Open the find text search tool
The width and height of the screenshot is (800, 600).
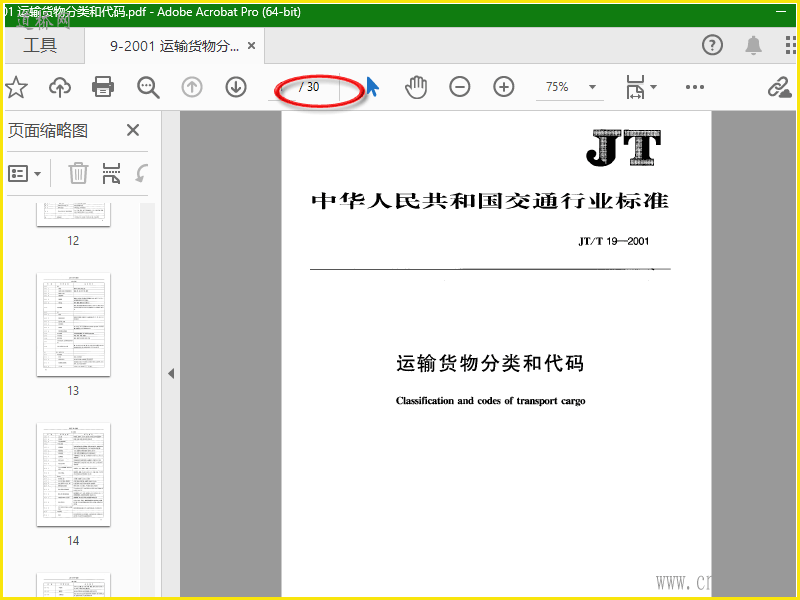click(148, 87)
